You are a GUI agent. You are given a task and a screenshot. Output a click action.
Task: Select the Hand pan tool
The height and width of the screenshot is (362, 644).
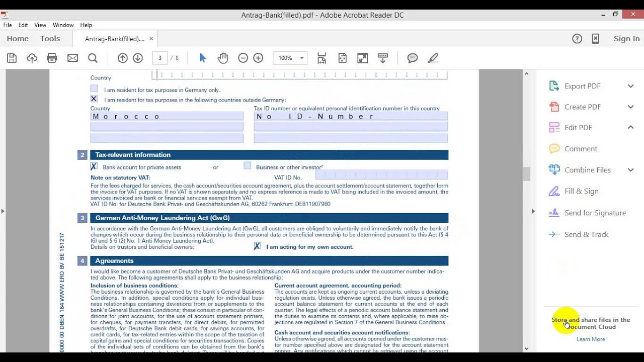[x=223, y=58]
